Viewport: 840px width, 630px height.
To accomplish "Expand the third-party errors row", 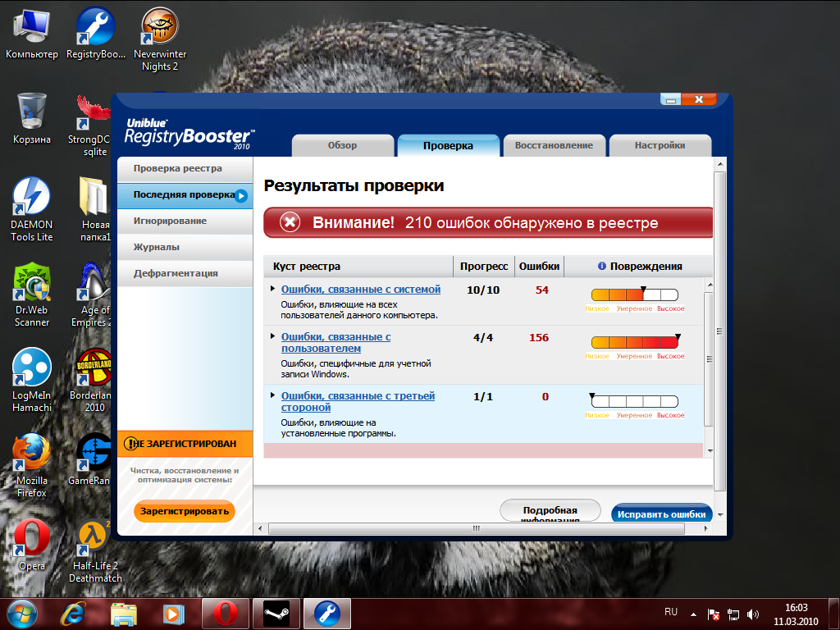I will pos(272,395).
